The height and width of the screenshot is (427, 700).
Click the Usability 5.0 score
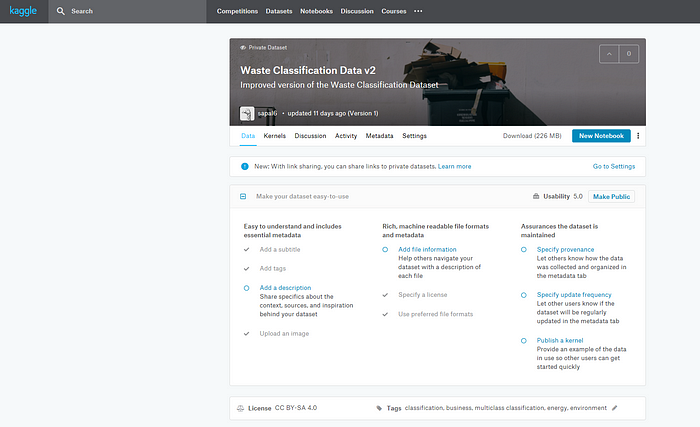pyautogui.click(x=563, y=197)
